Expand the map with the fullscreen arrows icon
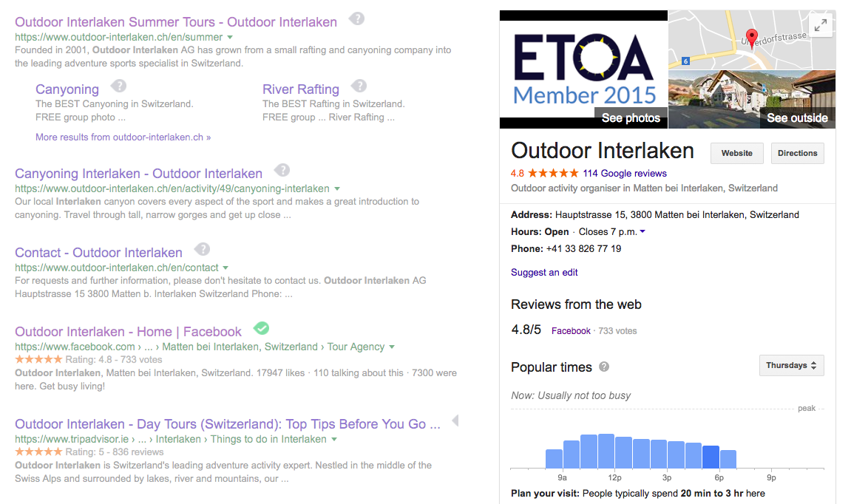The height and width of the screenshot is (504, 851). click(x=821, y=25)
